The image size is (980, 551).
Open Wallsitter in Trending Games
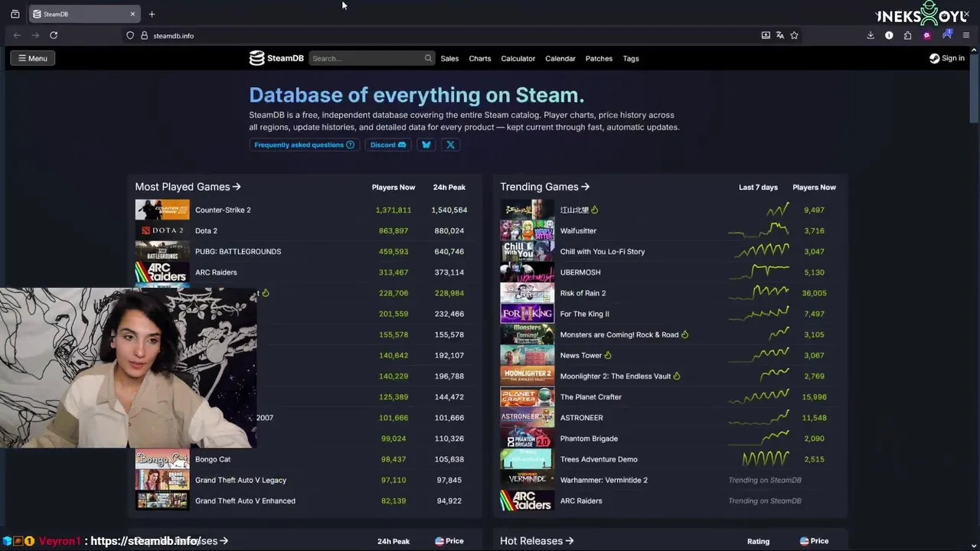(578, 230)
